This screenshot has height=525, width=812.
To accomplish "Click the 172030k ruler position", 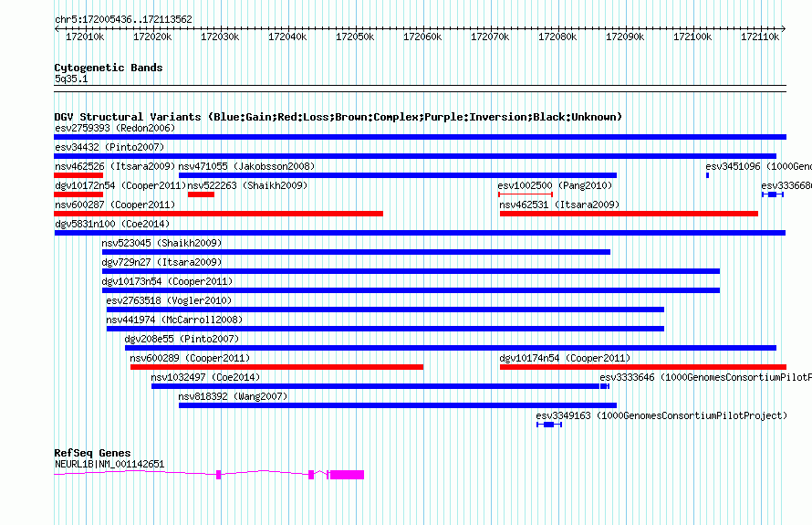I will coord(220,37).
